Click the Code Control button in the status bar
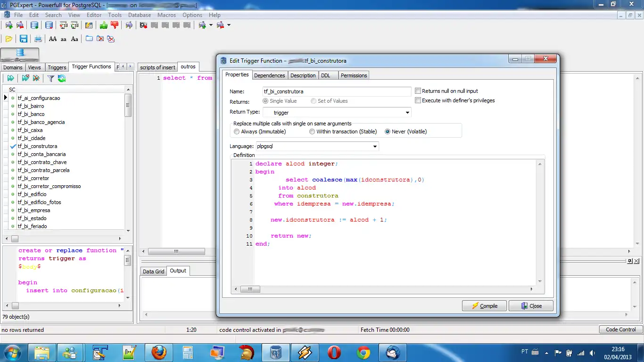Image resolution: width=644 pixels, height=362 pixels. pos(620,329)
